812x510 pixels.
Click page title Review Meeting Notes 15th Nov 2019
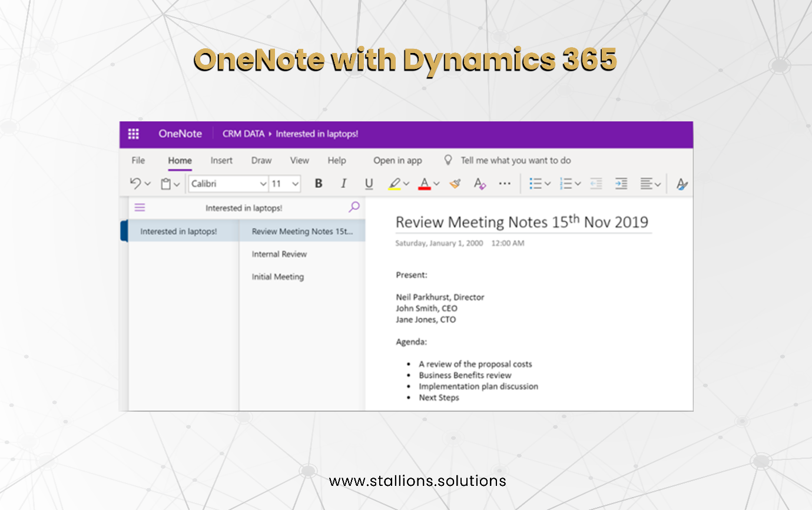coord(522,222)
